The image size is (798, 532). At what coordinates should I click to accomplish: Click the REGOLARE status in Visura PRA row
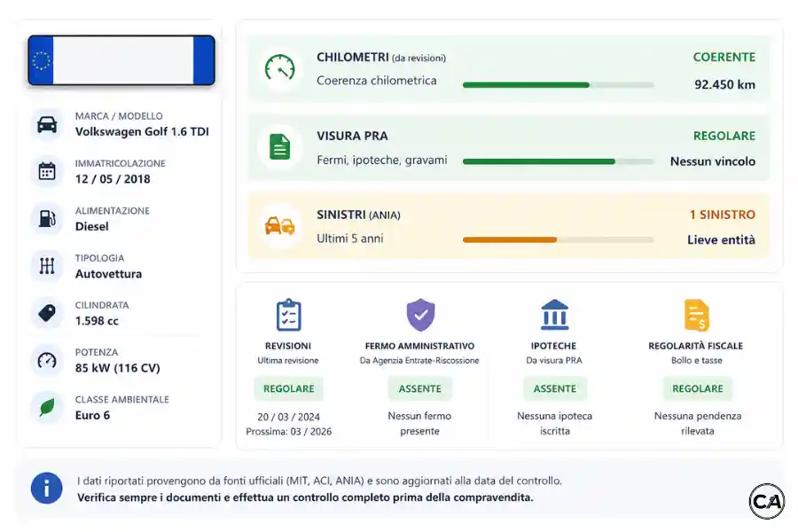724,136
